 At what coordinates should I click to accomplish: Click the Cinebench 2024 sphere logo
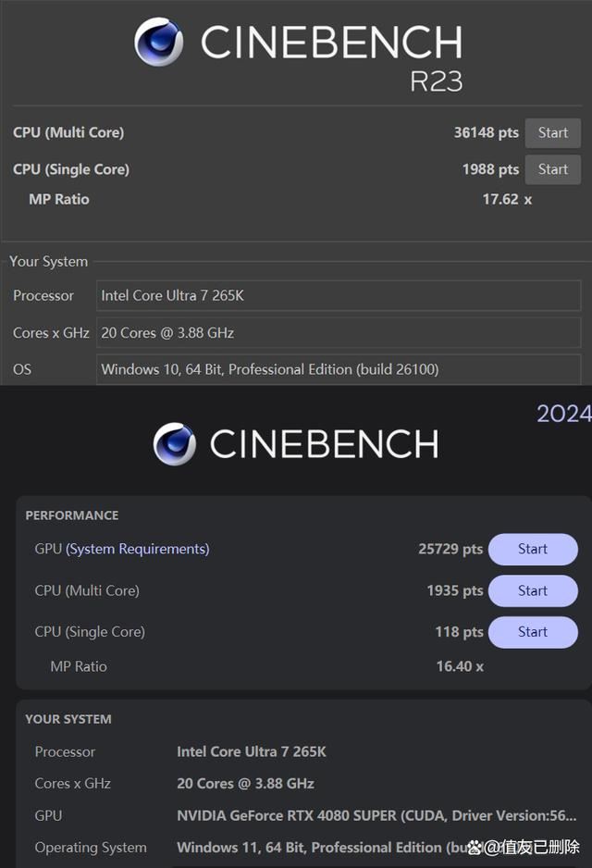pos(174,444)
